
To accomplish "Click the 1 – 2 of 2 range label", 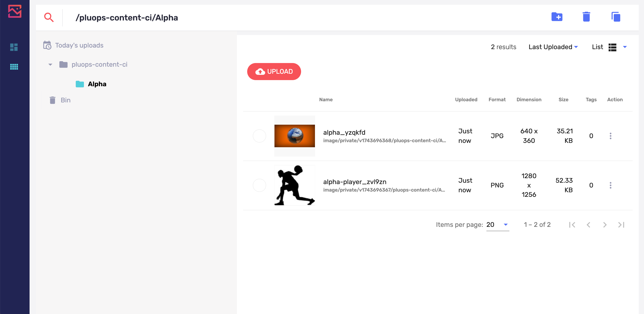I will click(537, 225).
